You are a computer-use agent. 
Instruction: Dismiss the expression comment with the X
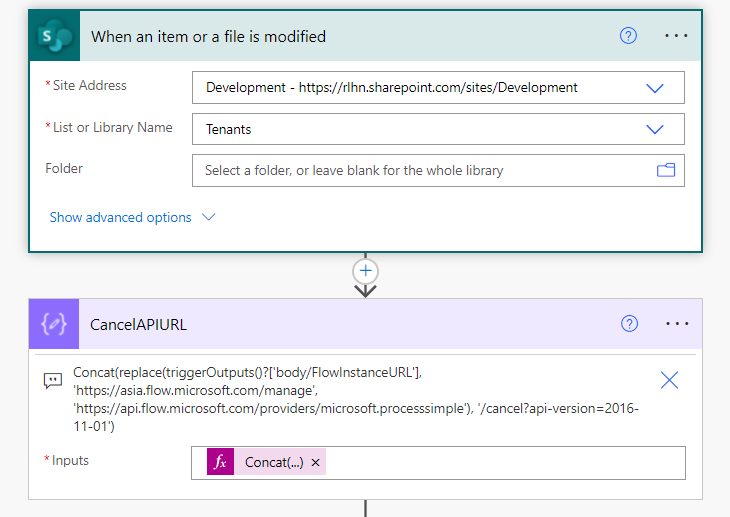click(x=669, y=380)
